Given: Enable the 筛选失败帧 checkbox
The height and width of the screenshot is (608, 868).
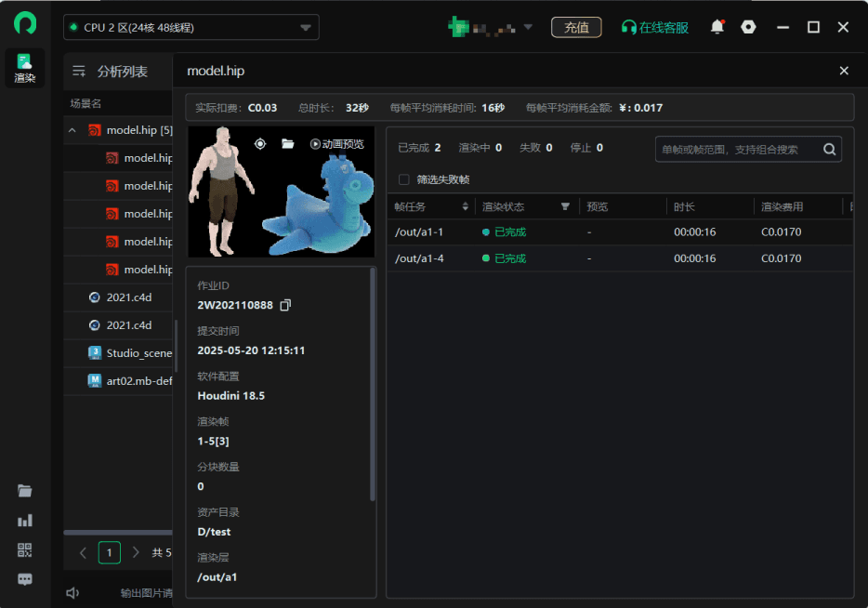Looking at the screenshot, I should tap(404, 179).
